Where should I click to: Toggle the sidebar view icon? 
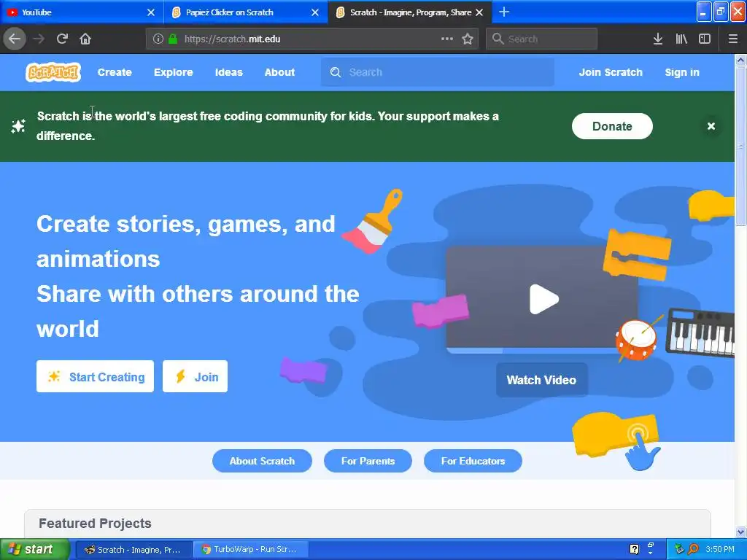coord(705,39)
